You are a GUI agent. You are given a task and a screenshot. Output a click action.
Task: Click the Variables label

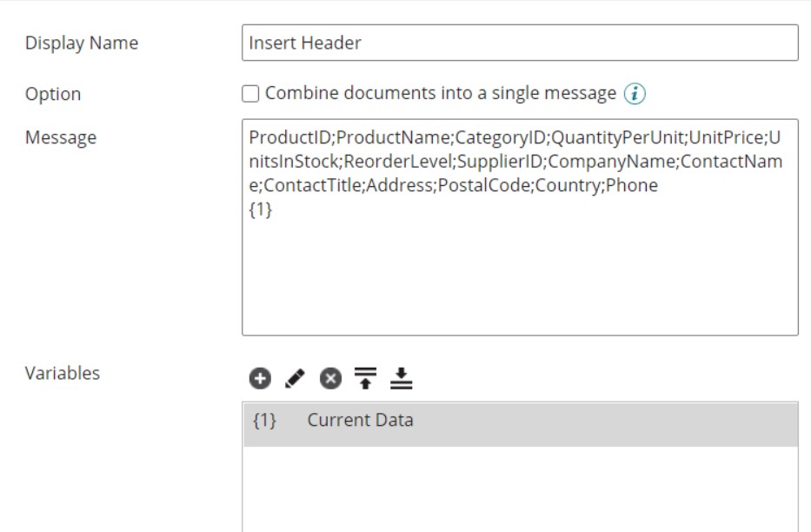click(63, 373)
